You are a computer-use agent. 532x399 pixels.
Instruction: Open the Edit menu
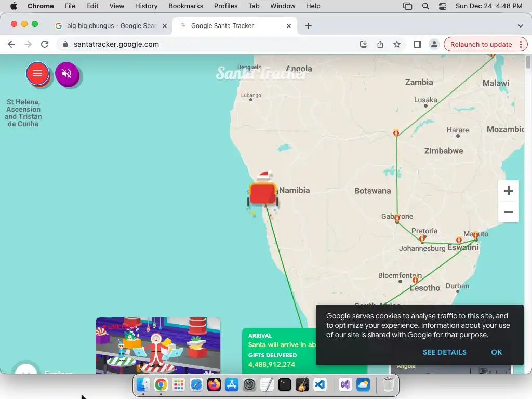coord(92,6)
